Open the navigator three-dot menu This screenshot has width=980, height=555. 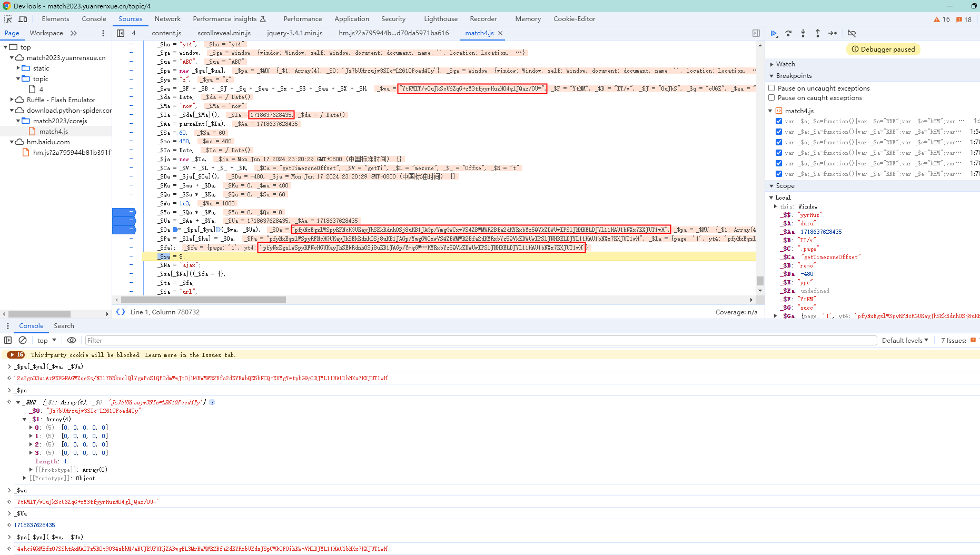pos(103,33)
